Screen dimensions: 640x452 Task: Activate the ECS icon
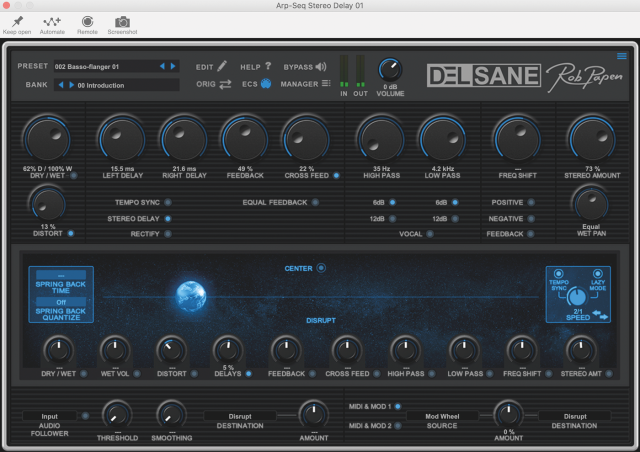[x=266, y=84]
